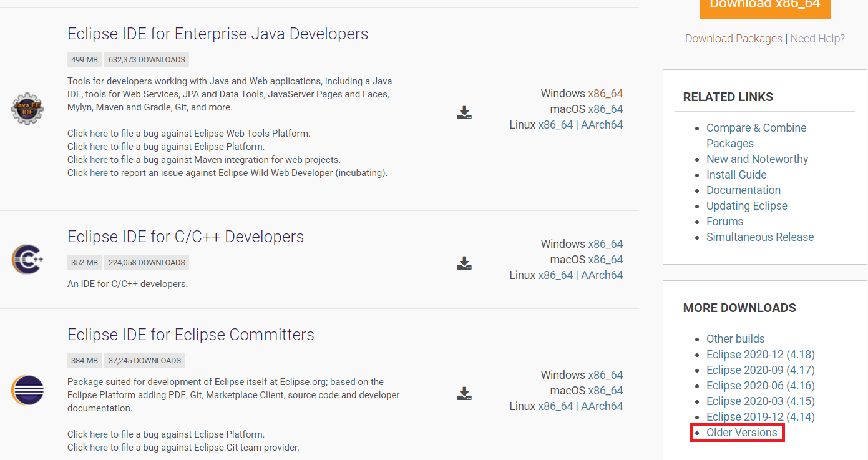This screenshot has width=868, height=460.
Task: Open Eclipse 2020-03 (4.15) link
Action: tap(761, 401)
